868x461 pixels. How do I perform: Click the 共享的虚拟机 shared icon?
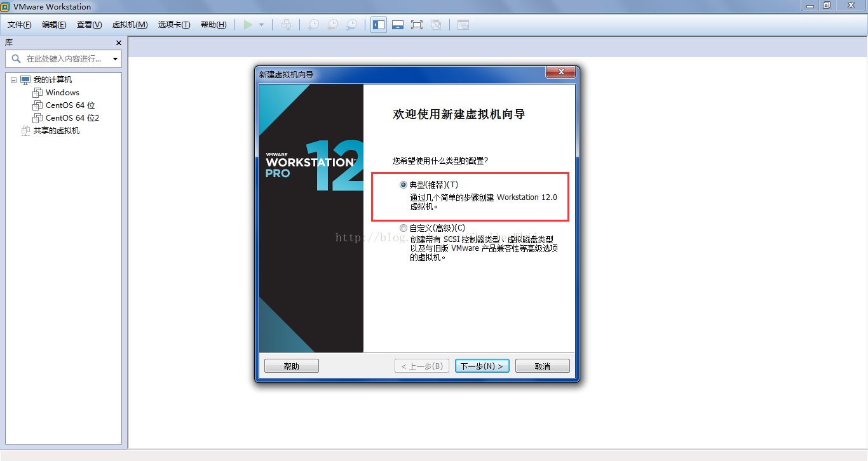point(25,131)
